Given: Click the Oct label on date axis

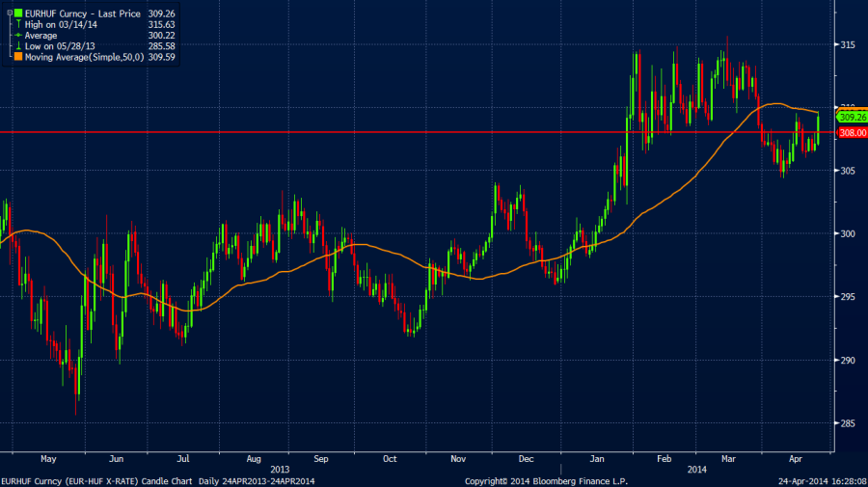Looking at the screenshot, I should 390,460.
